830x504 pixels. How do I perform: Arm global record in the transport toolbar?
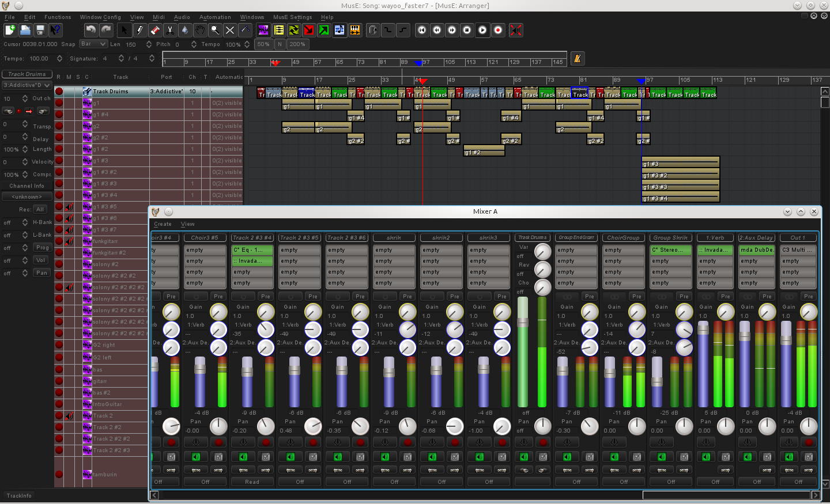point(498,30)
